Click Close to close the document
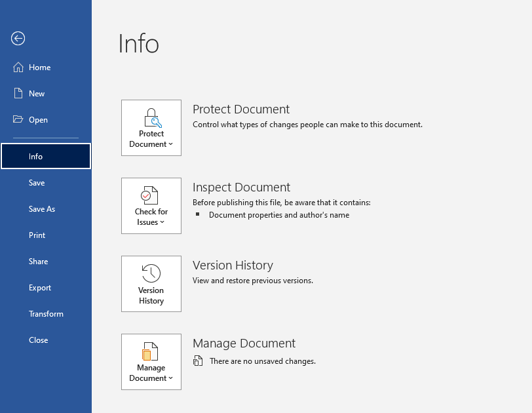532x413 pixels. [x=38, y=340]
